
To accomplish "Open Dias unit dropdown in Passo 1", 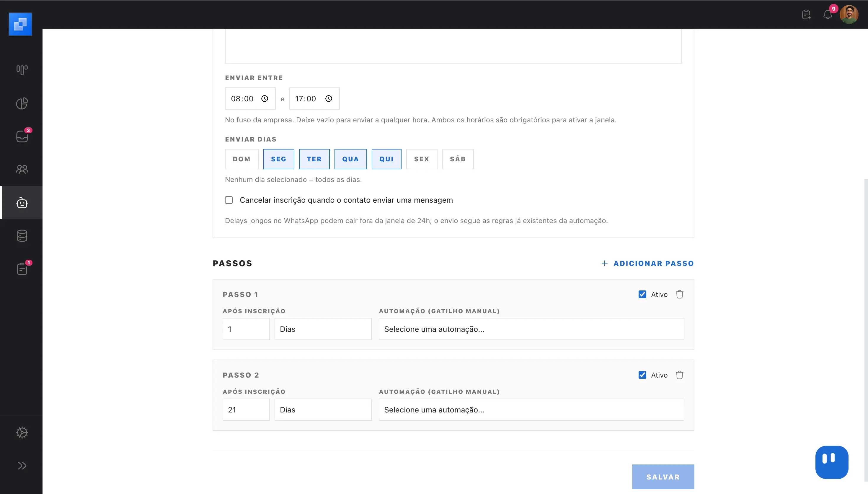I will click(323, 329).
